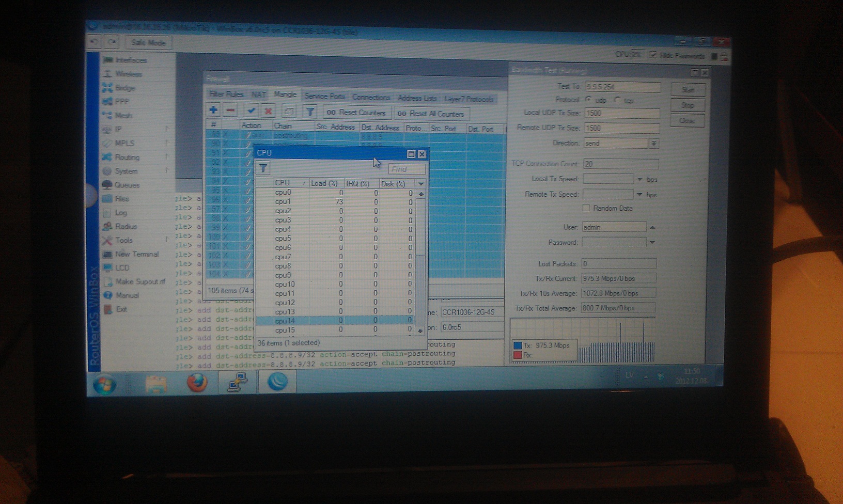Open Firefox from the taskbar
Image resolution: width=843 pixels, height=504 pixels.
[x=197, y=383]
